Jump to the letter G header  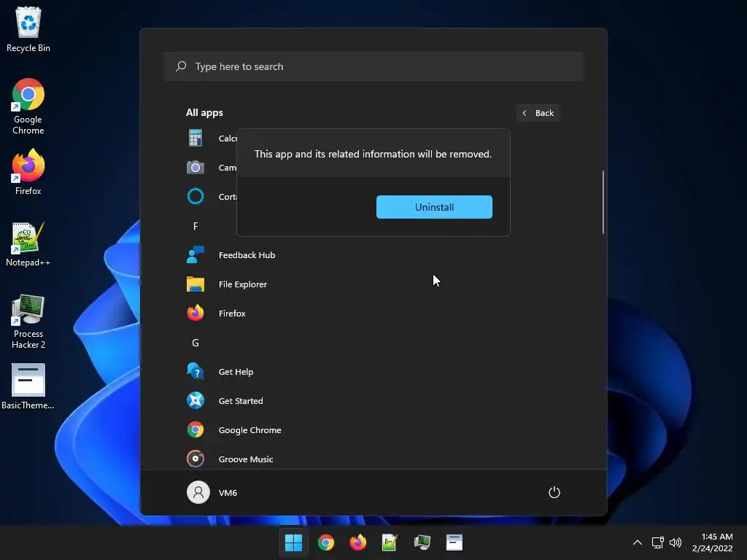(196, 343)
